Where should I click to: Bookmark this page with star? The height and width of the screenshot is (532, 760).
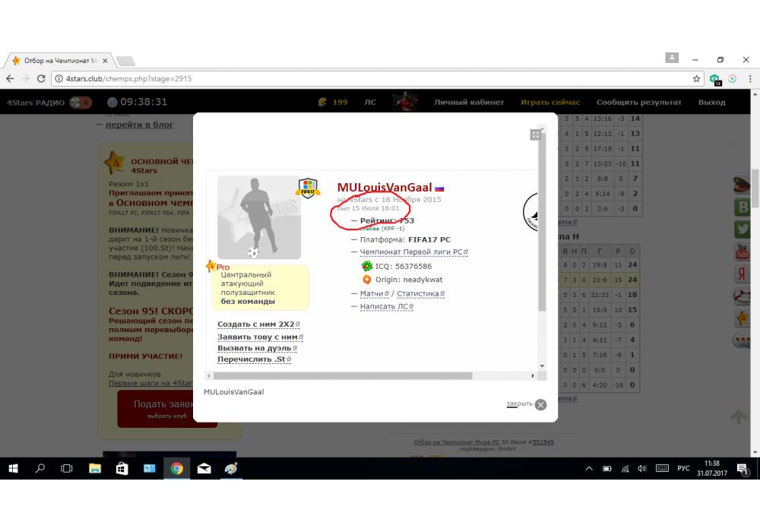coord(696,78)
